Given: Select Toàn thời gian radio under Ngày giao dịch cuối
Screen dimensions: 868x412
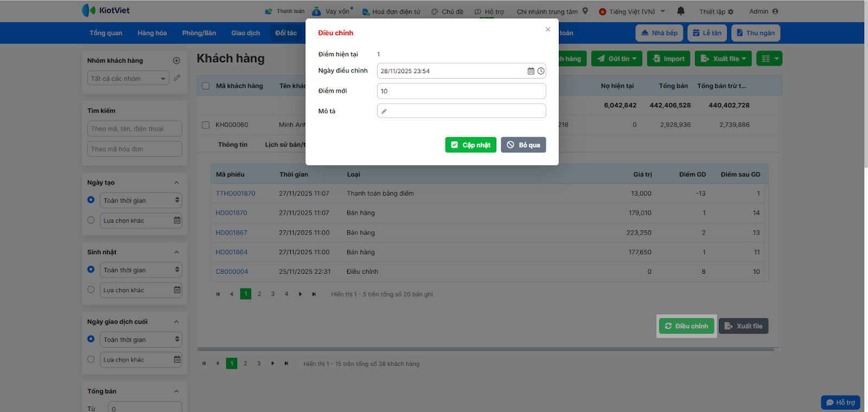Looking at the screenshot, I should [x=91, y=339].
